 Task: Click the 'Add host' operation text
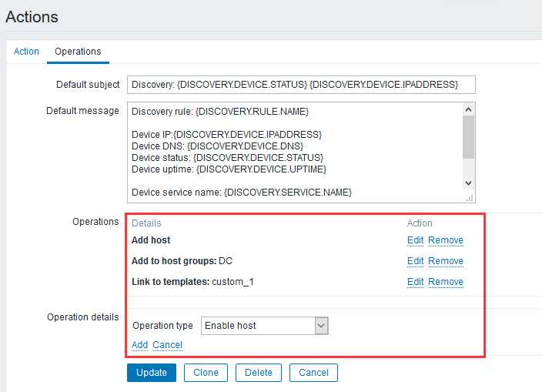pos(151,240)
